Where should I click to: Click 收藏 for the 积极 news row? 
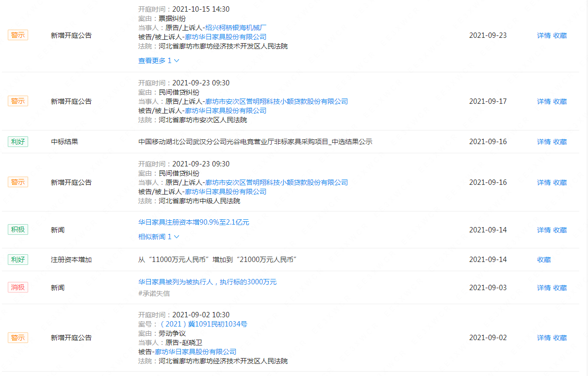coord(560,230)
